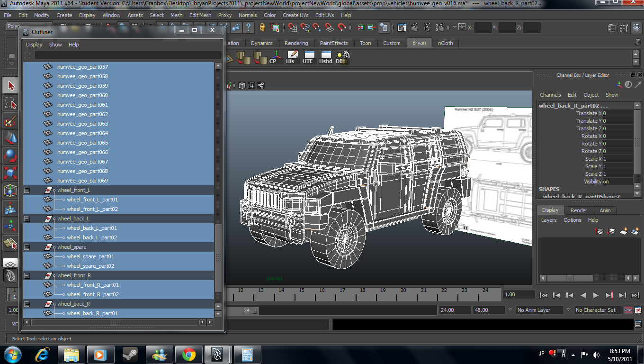Activate the Paint Selection tool

10,121
